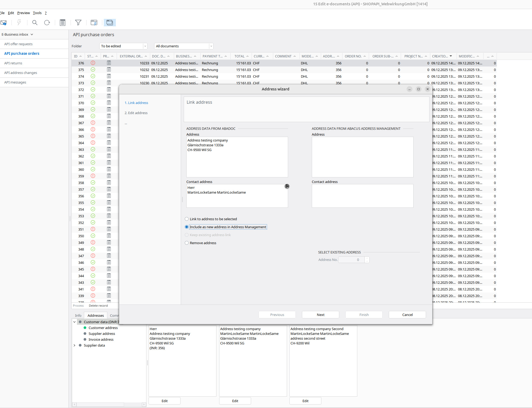Switch to the Info tab
Screen dimensions: 532x408
[x=78, y=315]
